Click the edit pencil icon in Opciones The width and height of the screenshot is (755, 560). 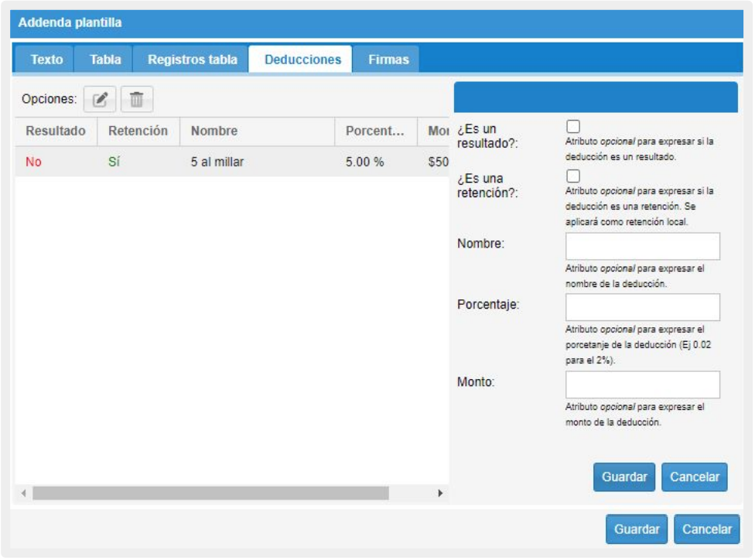(100, 99)
